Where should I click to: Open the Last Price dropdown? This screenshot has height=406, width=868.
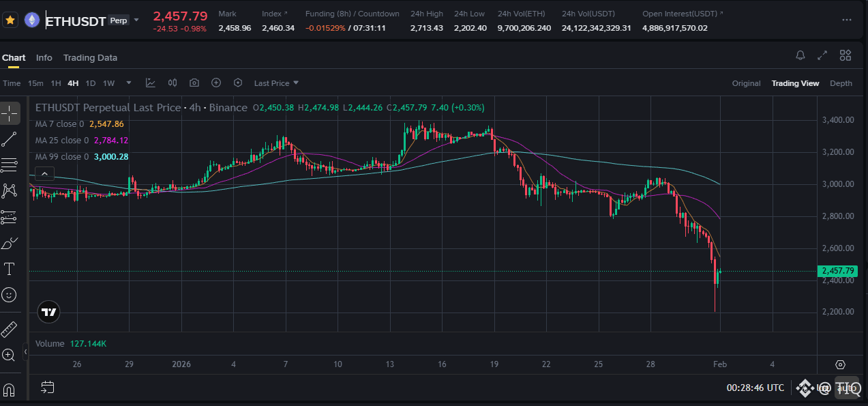pyautogui.click(x=276, y=83)
